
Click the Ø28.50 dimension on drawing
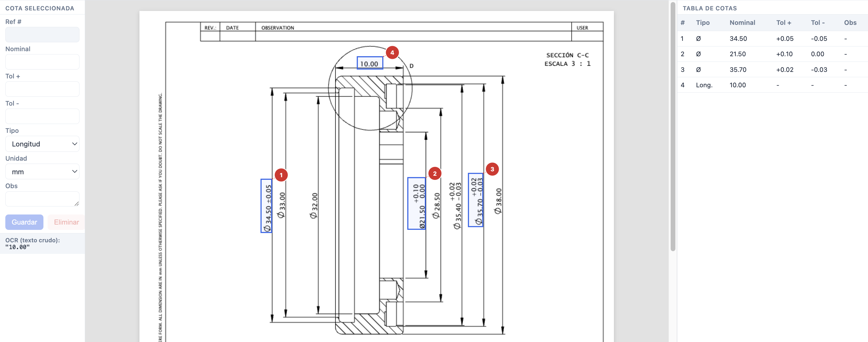(436, 206)
